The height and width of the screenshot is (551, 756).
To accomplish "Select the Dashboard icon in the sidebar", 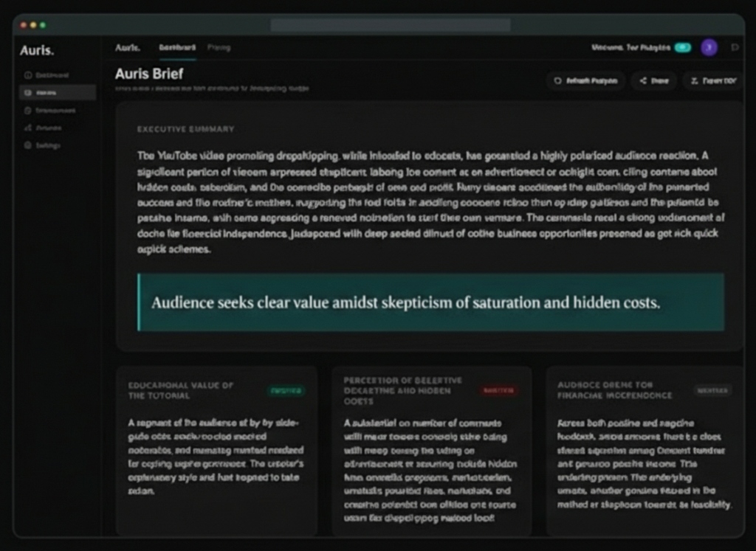I will pyautogui.click(x=28, y=75).
